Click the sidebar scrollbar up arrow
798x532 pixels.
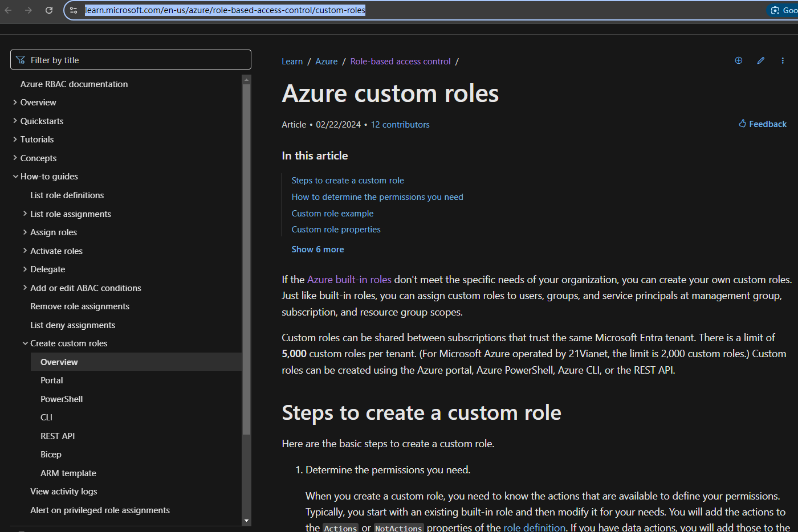[246, 80]
